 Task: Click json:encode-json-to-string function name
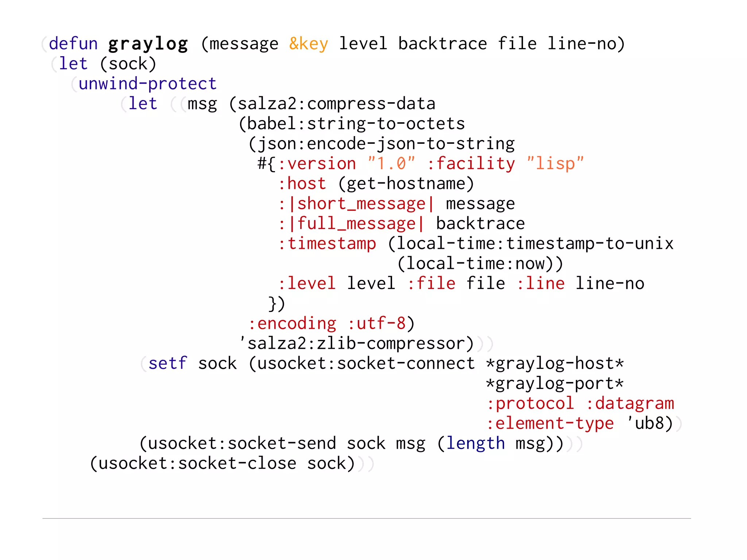tap(386, 144)
